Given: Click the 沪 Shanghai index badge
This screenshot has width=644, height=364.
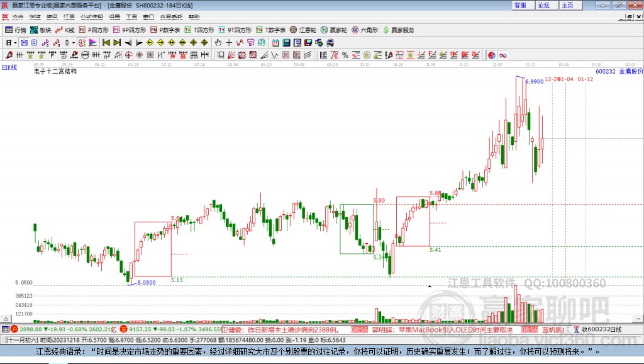Looking at the screenshot, I should [x=14, y=329].
